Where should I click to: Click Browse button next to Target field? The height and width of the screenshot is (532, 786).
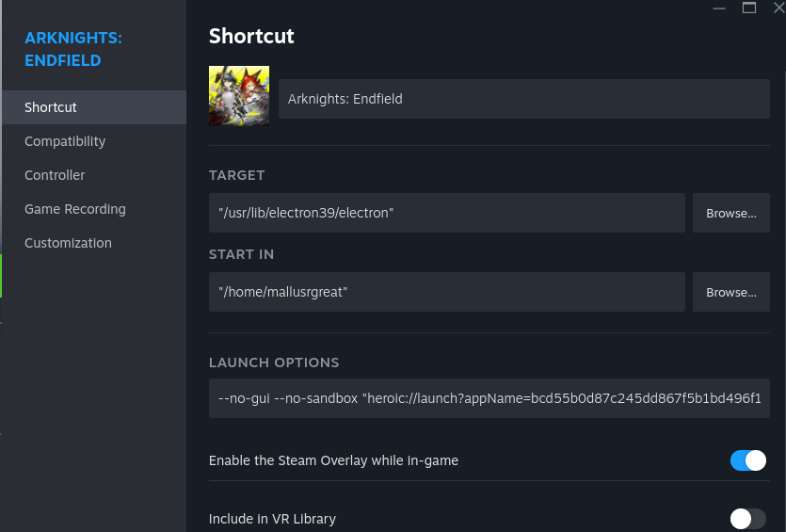click(731, 213)
